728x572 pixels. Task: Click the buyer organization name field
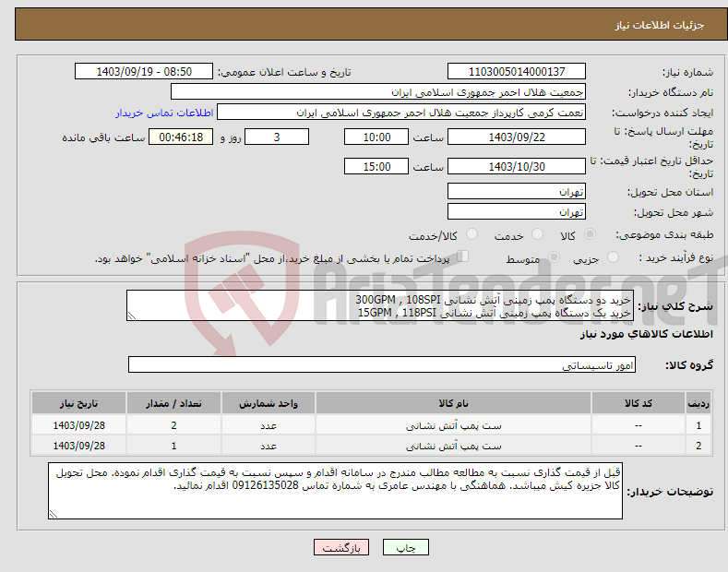click(x=378, y=92)
